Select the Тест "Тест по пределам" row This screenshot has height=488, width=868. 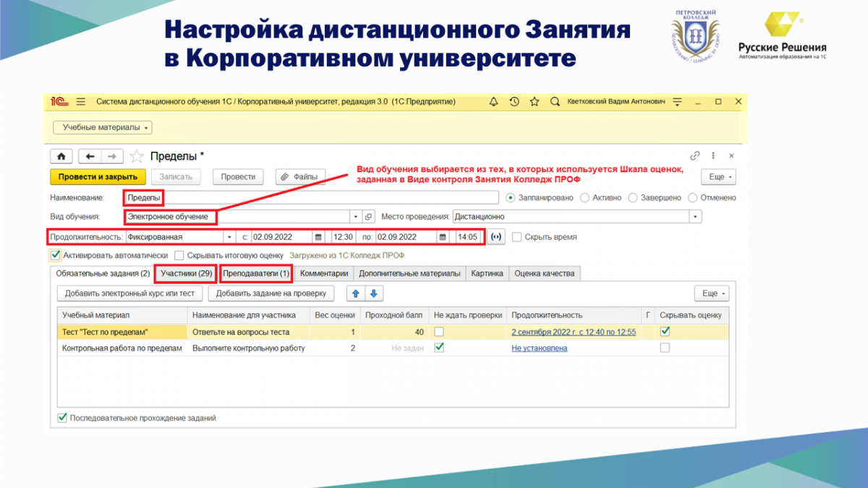click(391, 332)
